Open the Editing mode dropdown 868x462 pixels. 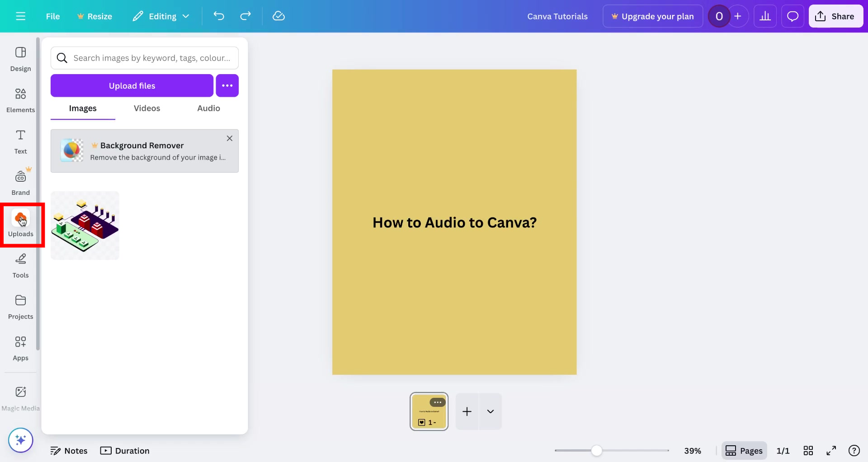(x=160, y=16)
